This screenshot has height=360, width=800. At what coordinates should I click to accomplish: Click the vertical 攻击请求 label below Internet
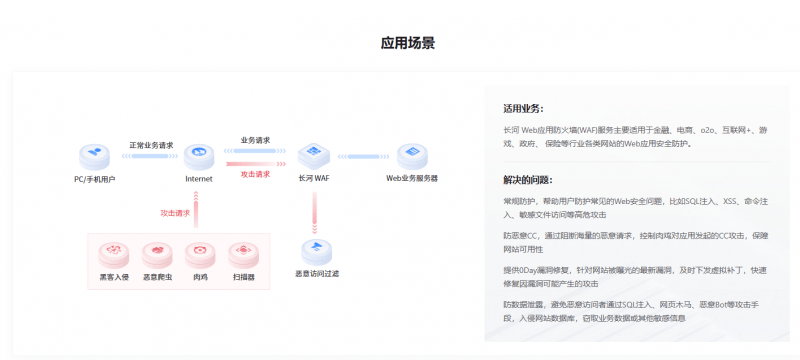coord(175,213)
